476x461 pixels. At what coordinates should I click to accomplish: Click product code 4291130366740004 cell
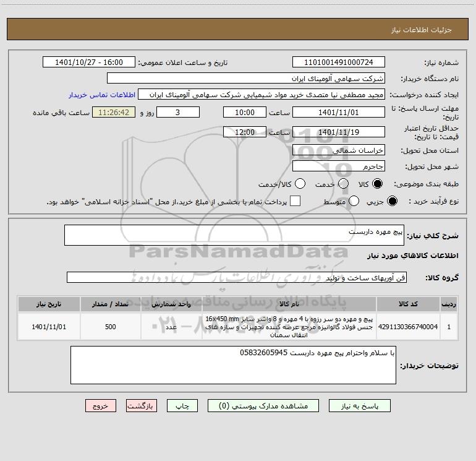[x=408, y=327]
